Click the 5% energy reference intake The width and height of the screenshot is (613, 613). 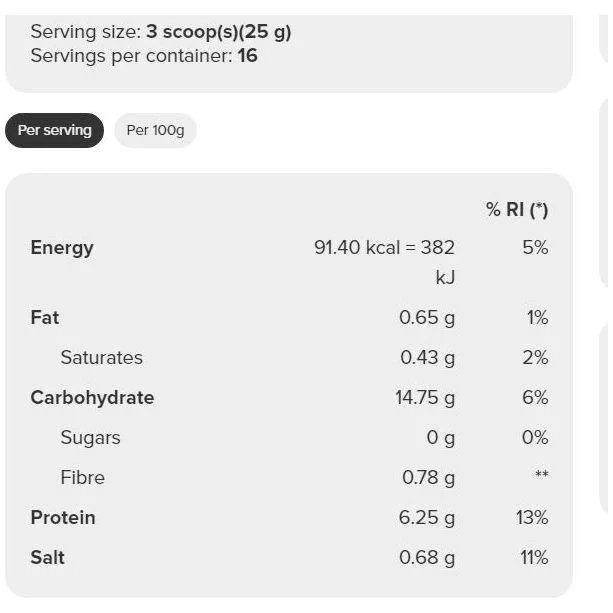coord(535,248)
